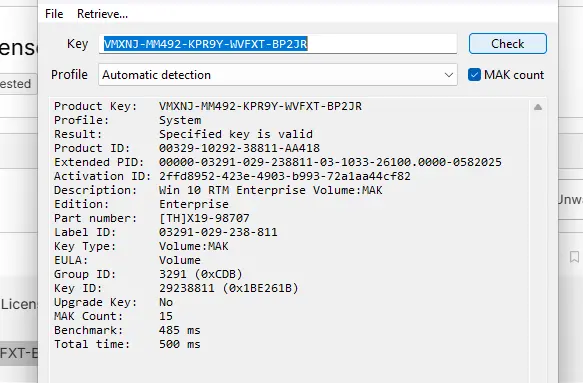583x383 pixels.
Task: Focus the Key input field
Action: coord(278,44)
